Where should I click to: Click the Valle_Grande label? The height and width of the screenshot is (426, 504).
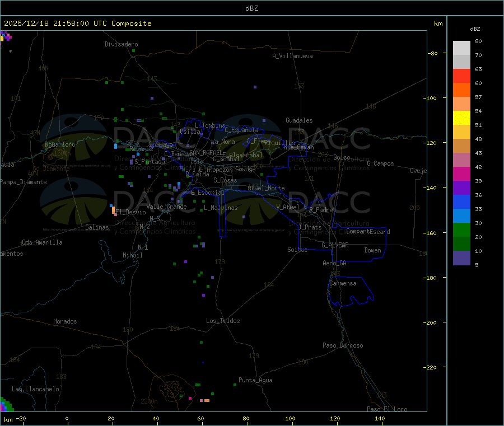(166, 207)
